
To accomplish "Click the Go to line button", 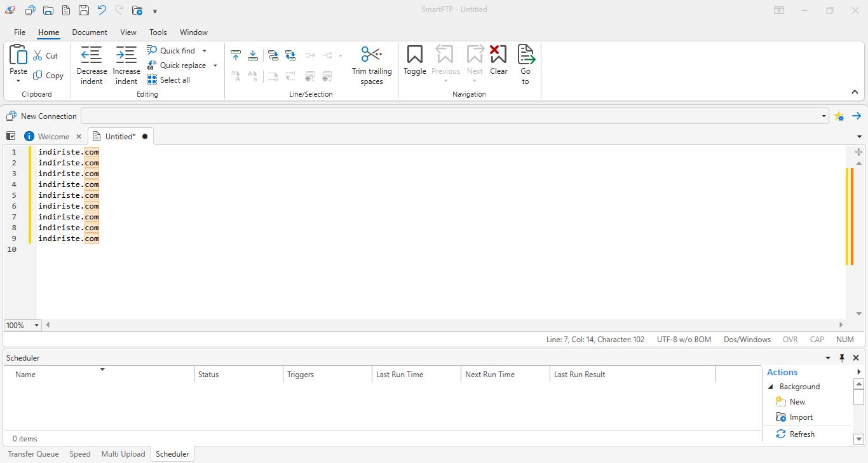I will 526,66.
